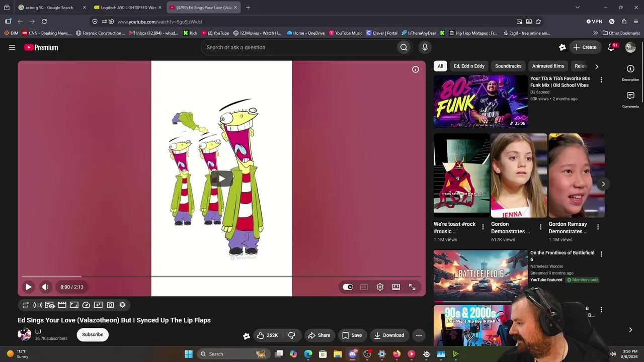Screen dimensions: 644x362
Task: Reload the page
Action: pyautogui.click(x=44, y=22)
